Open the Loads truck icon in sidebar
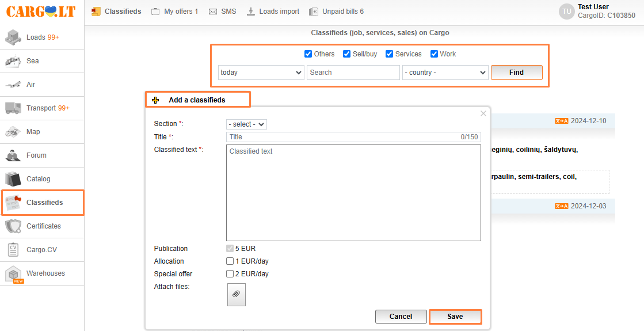 tap(13, 37)
